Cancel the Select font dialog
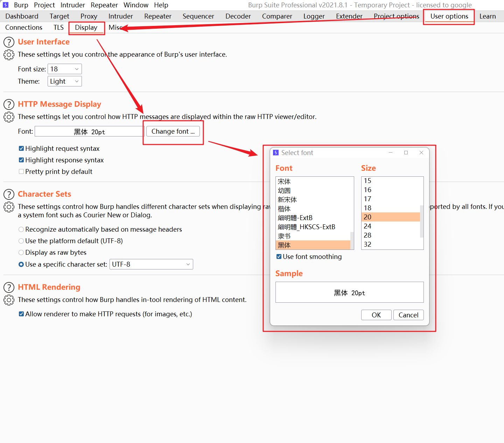 tap(408, 315)
